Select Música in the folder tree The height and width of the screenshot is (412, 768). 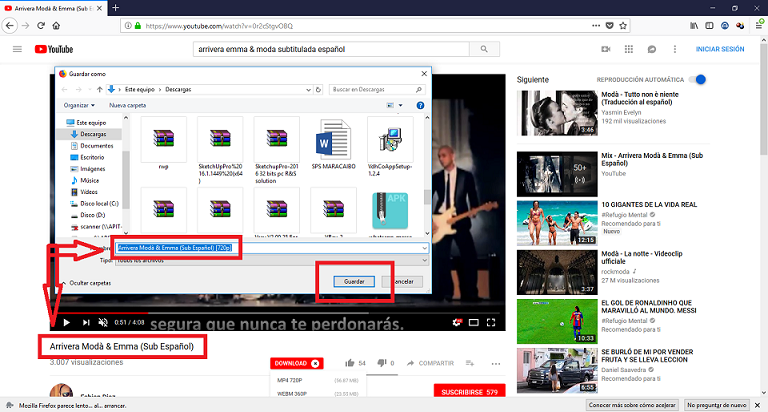(85, 180)
